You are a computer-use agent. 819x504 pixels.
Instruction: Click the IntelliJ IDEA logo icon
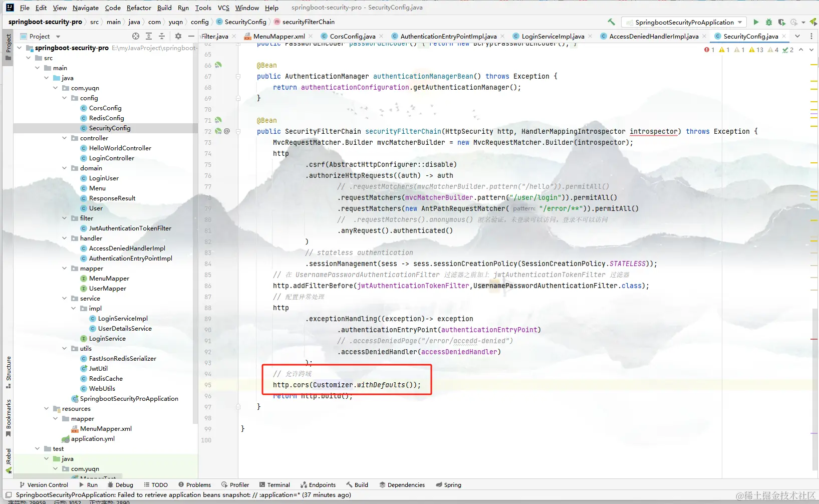(10, 8)
